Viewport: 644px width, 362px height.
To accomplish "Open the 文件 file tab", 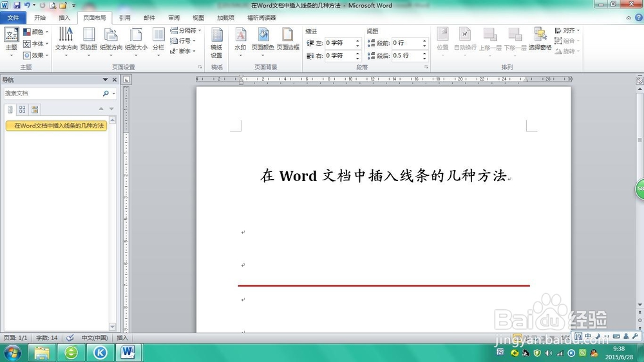I will [x=13, y=17].
